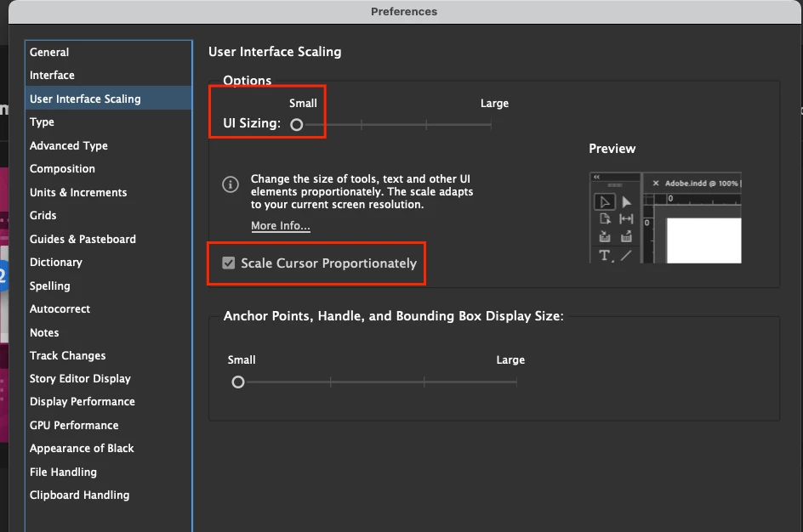The width and height of the screenshot is (803, 532).
Task: Open the More Info link
Action: pos(280,225)
